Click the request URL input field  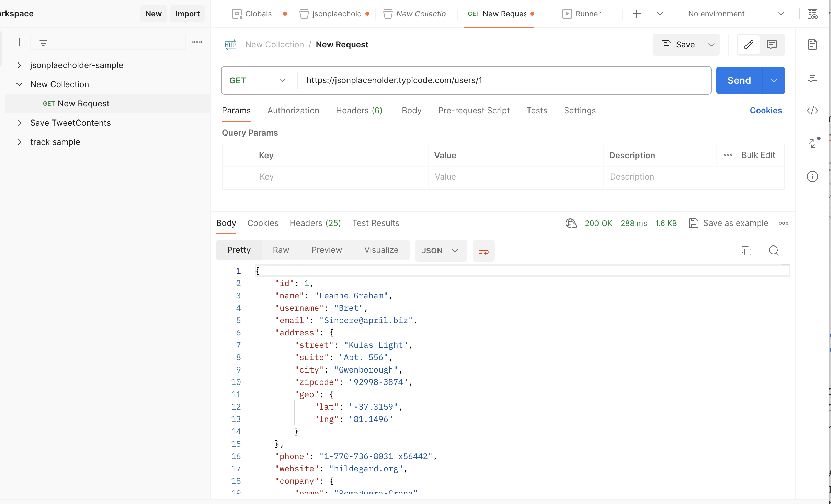coord(504,80)
